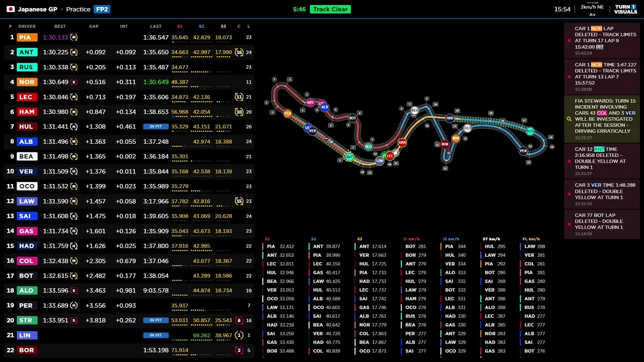
Task: Select the PIA marker on the track map
Action: click(x=287, y=114)
